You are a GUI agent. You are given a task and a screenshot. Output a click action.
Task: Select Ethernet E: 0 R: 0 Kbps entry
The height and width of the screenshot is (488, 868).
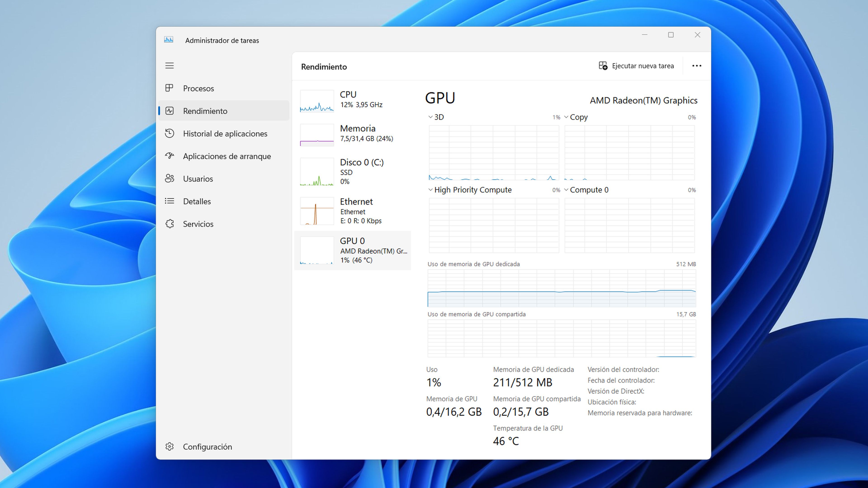click(x=352, y=211)
